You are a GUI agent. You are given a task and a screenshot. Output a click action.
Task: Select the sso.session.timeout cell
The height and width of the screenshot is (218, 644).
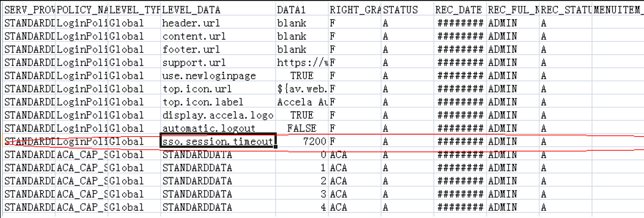coord(218,141)
